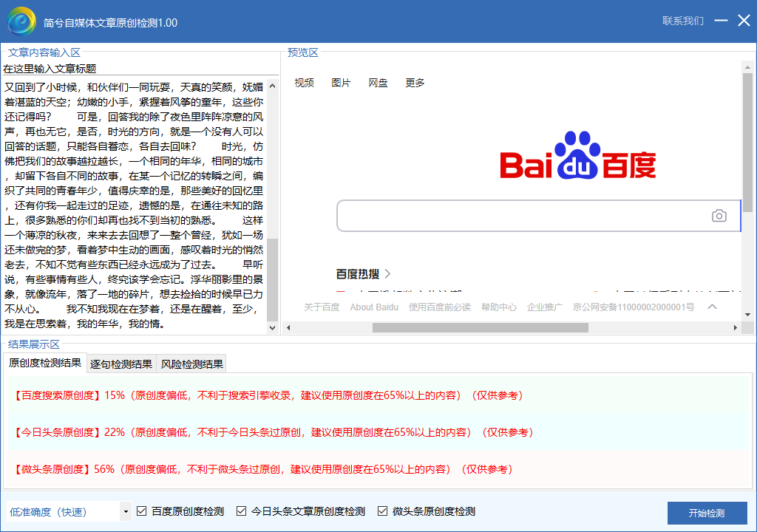Click down arrow of the article text scrollbar
This screenshot has height=532, width=757.
pos(272,328)
